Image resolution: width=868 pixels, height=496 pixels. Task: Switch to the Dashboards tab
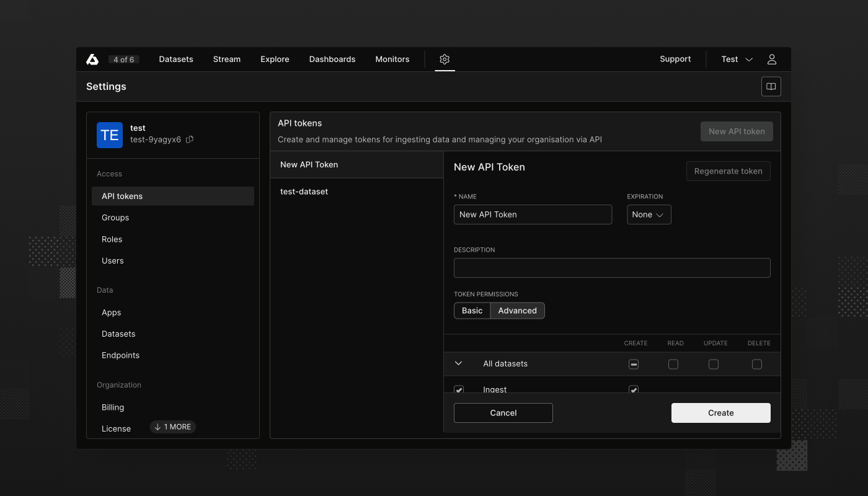click(x=332, y=59)
